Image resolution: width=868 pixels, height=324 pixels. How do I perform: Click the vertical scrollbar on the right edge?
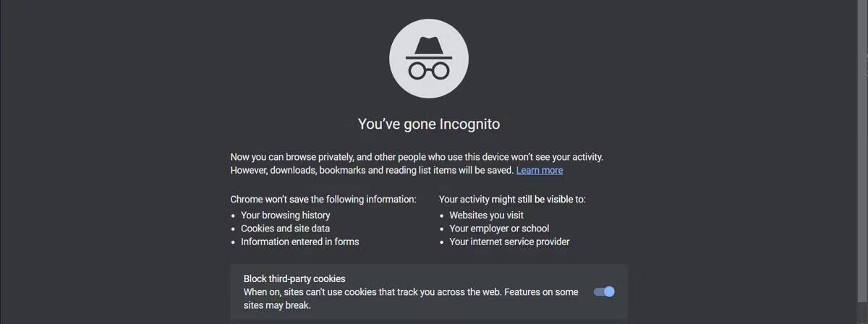(861, 145)
